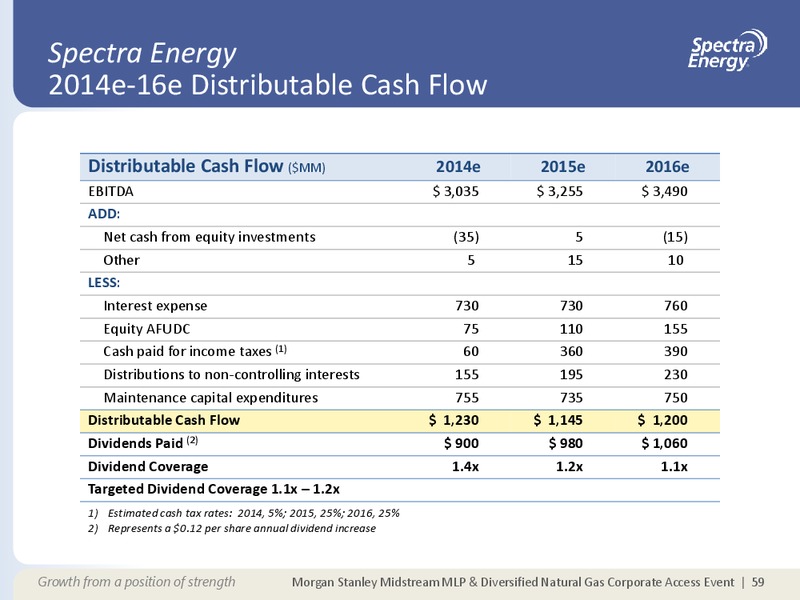Select "Cash paid for income taxes" label
The width and height of the screenshot is (800, 600).
pos(195,352)
